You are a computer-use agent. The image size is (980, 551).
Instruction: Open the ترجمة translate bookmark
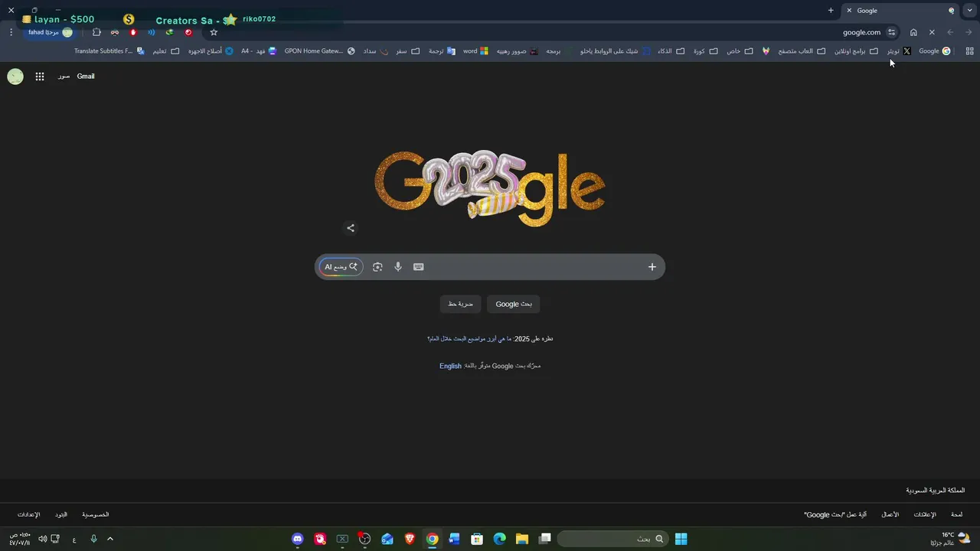pos(442,51)
